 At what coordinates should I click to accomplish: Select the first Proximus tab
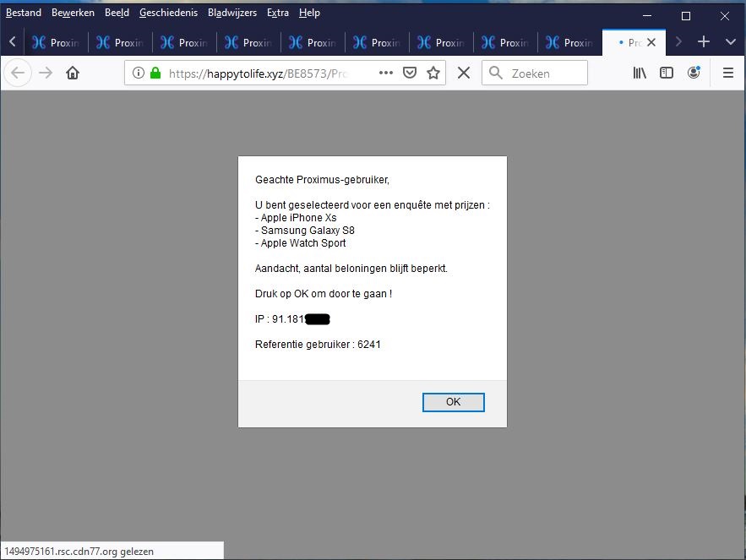[x=56, y=43]
